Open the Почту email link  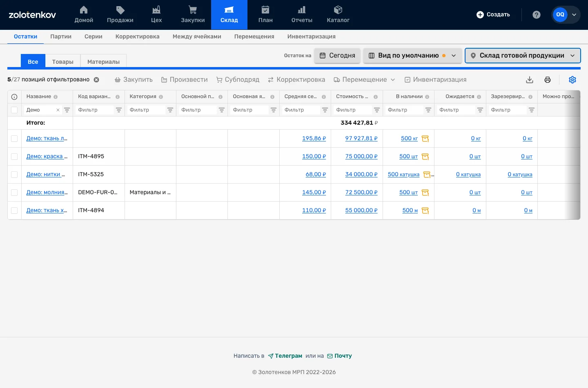click(x=339, y=356)
